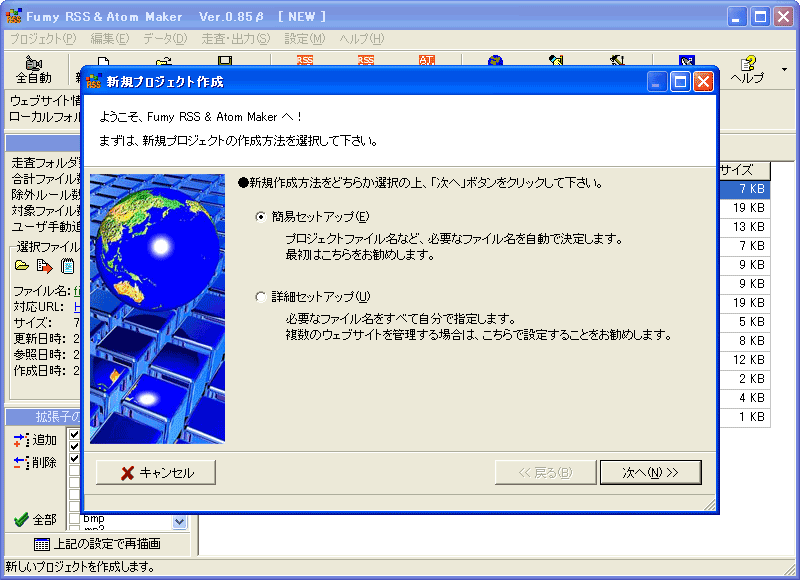
Task: Open the プロジェクト(P) menu
Action: tap(43, 39)
